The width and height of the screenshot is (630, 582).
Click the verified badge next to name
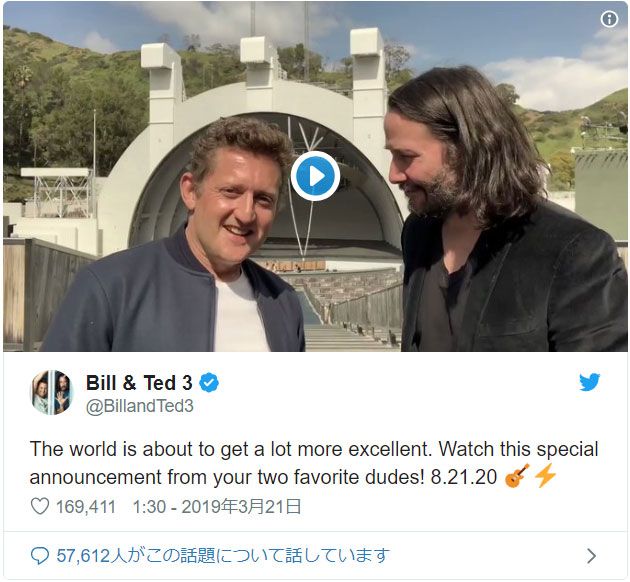[x=209, y=382]
